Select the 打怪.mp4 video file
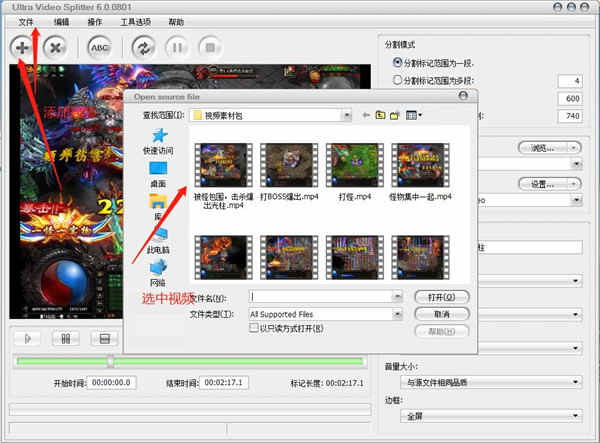 [x=355, y=172]
